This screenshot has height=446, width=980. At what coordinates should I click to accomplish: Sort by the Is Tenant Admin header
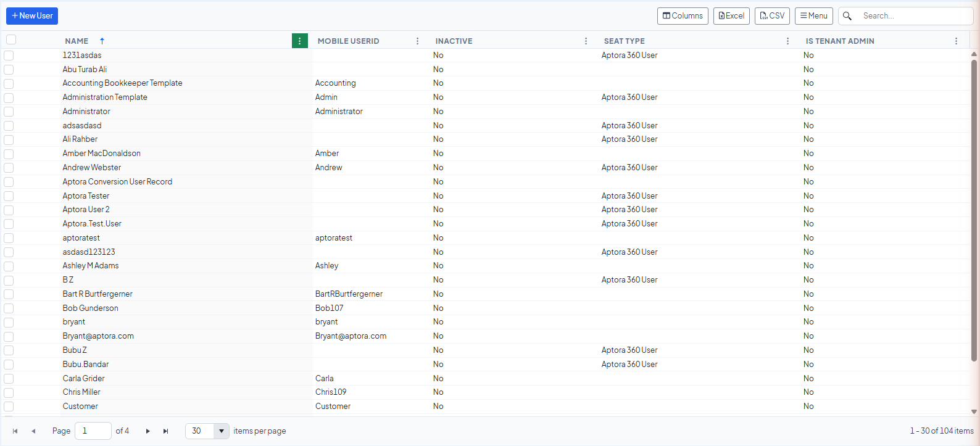(x=840, y=41)
